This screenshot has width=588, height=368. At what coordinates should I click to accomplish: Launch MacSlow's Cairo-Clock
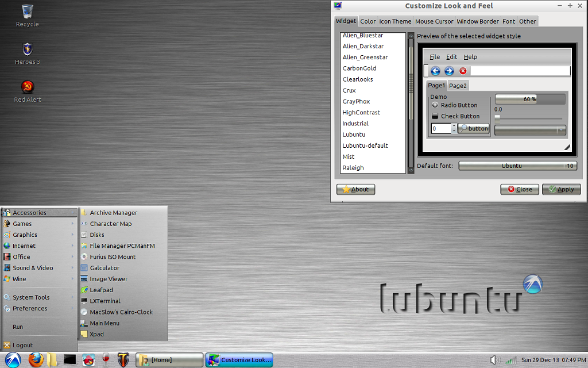[x=123, y=312]
